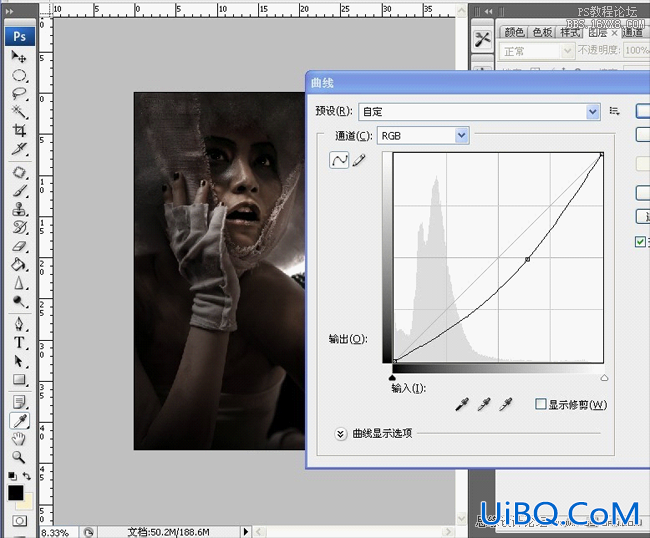Click the status bar preview icon
The image size is (650, 538).
(88, 532)
